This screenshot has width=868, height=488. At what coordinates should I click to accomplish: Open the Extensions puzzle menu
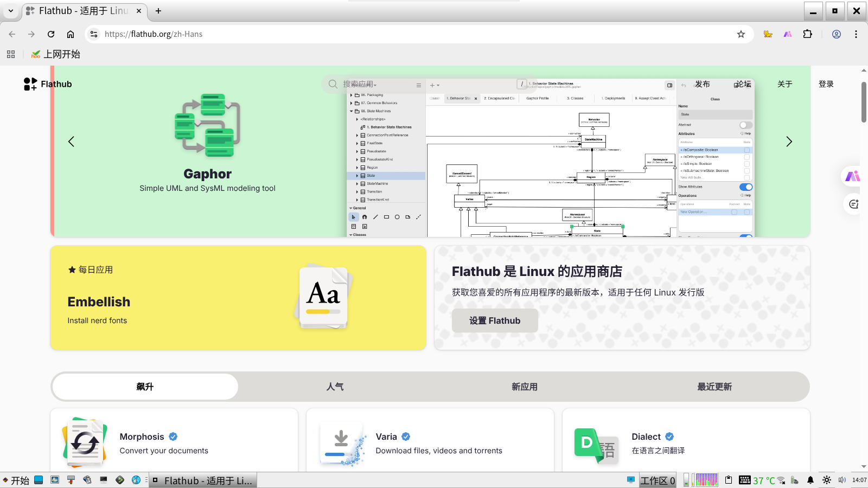(808, 34)
